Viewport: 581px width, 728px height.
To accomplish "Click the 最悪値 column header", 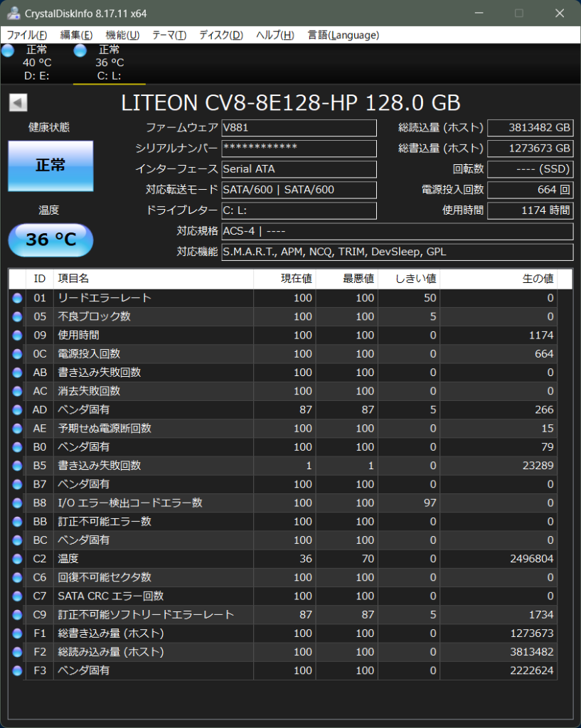I will pos(347,279).
